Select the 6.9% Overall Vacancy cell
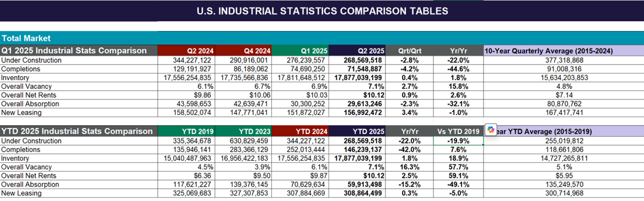This screenshot has height=201, width=644. 300,86
